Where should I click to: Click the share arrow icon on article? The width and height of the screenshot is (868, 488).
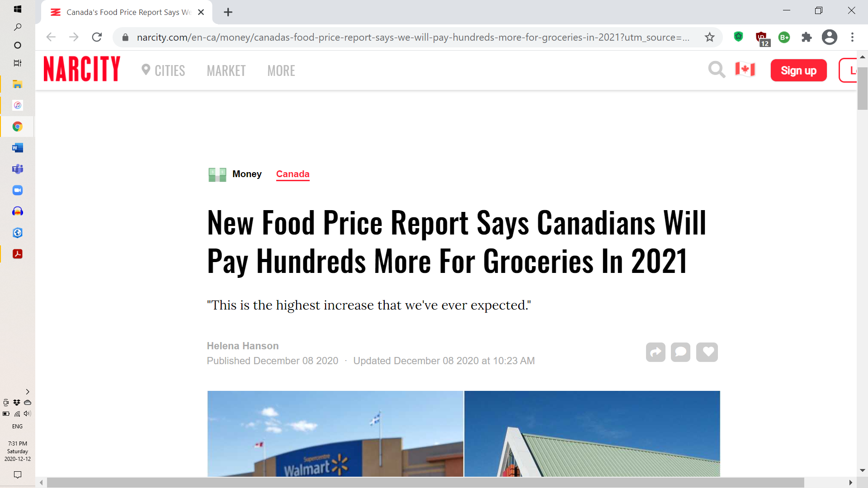[x=656, y=352]
